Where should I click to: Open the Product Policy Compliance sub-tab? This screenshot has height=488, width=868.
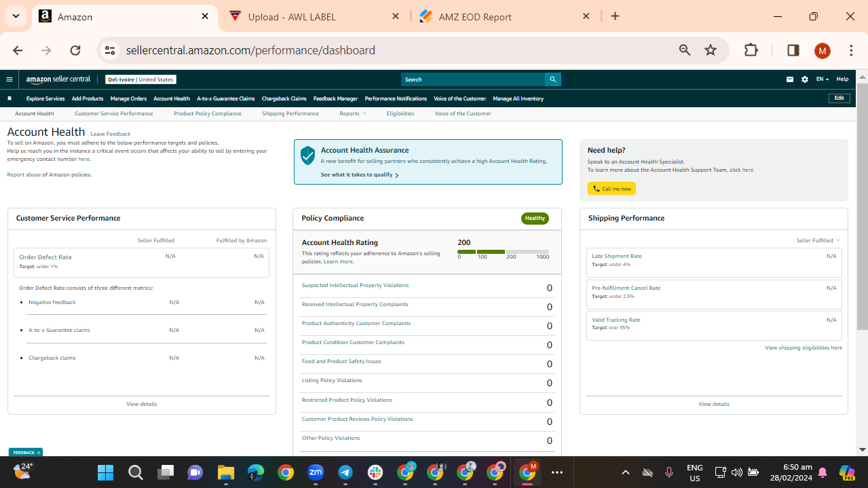(208, 113)
